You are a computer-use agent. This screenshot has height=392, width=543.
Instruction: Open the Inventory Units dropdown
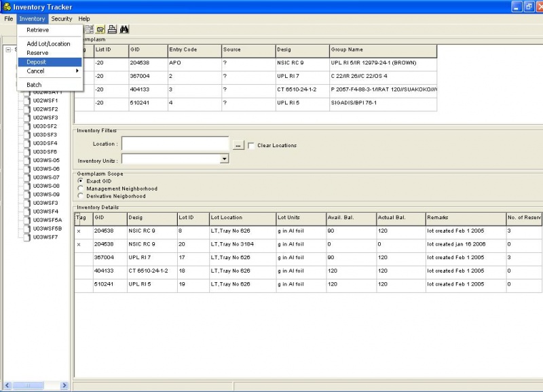pos(225,159)
